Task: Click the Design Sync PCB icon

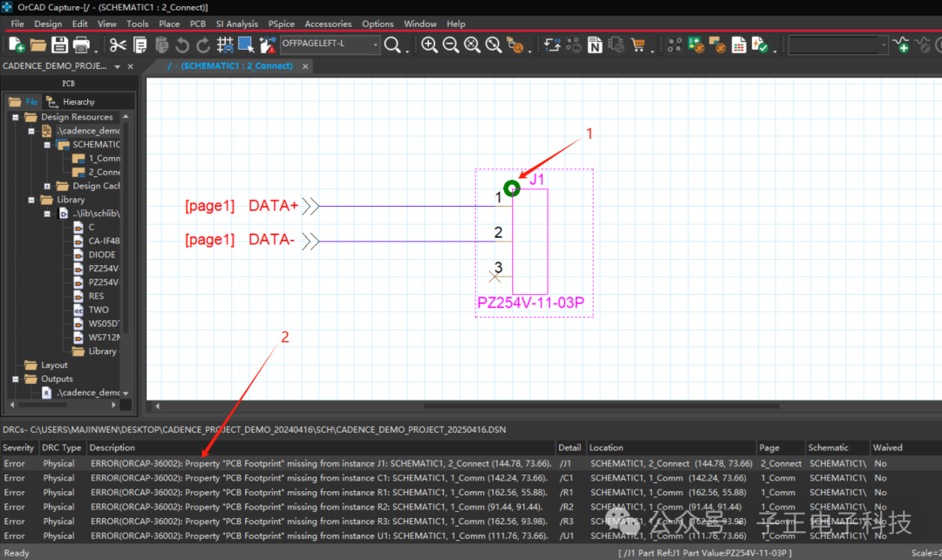Action: tap(696, 45)
